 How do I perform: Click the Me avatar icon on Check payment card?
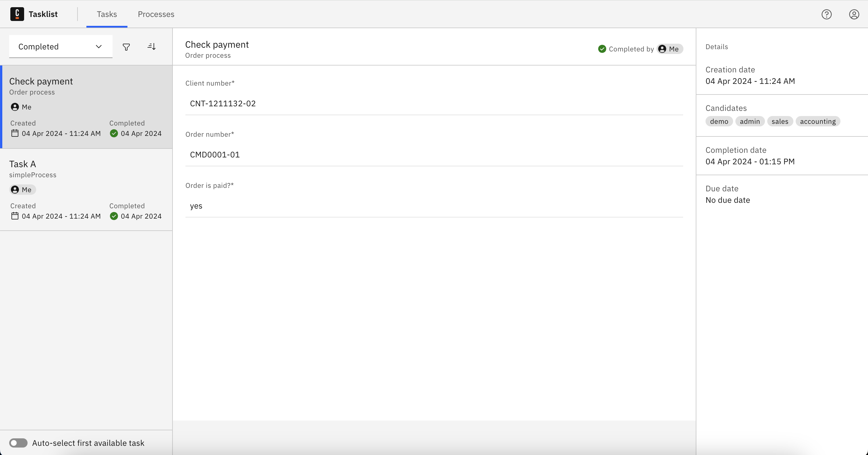click(x=15, y=107)
